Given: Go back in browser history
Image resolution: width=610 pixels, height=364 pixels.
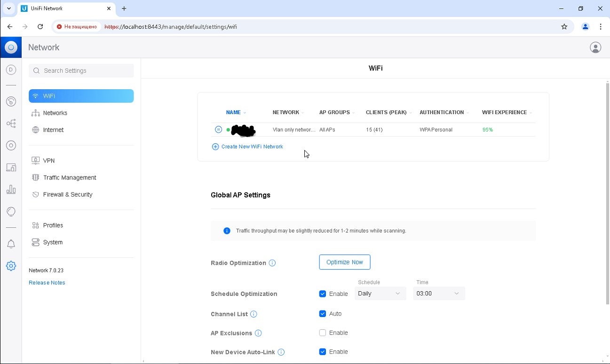Looking at the screenshot, I should pyautogui.click(x=10, y=27).
